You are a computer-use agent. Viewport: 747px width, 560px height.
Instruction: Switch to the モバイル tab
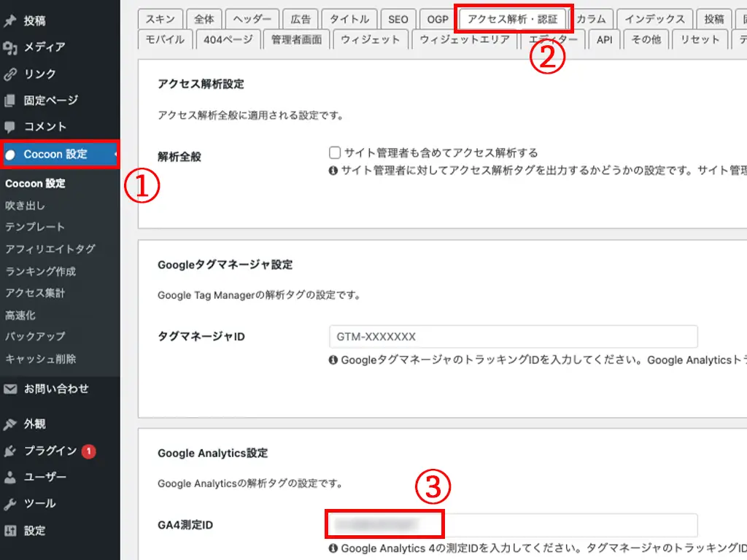(x=165, y=39)
